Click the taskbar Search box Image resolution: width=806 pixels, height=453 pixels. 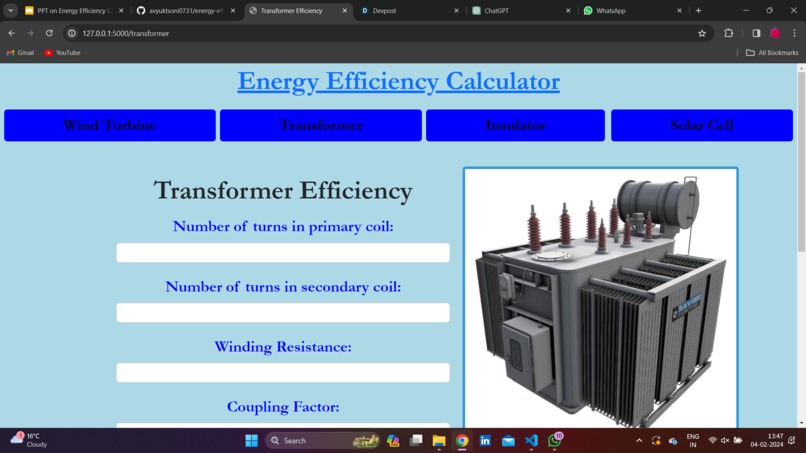(x=323, y=441)
